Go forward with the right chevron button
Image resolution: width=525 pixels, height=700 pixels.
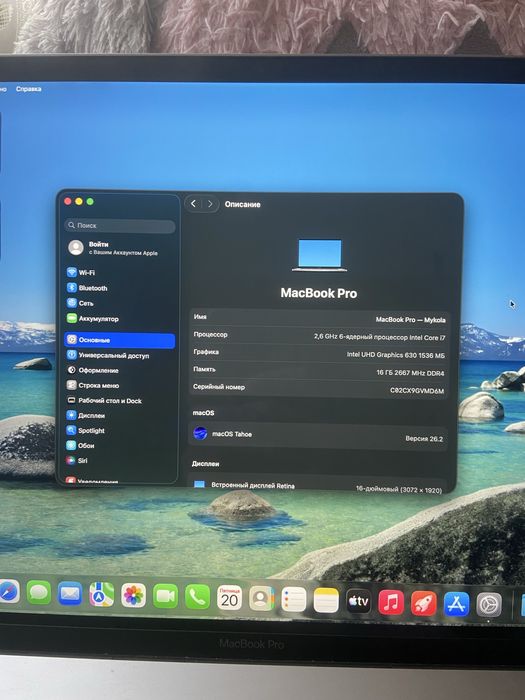pos(210,204)
